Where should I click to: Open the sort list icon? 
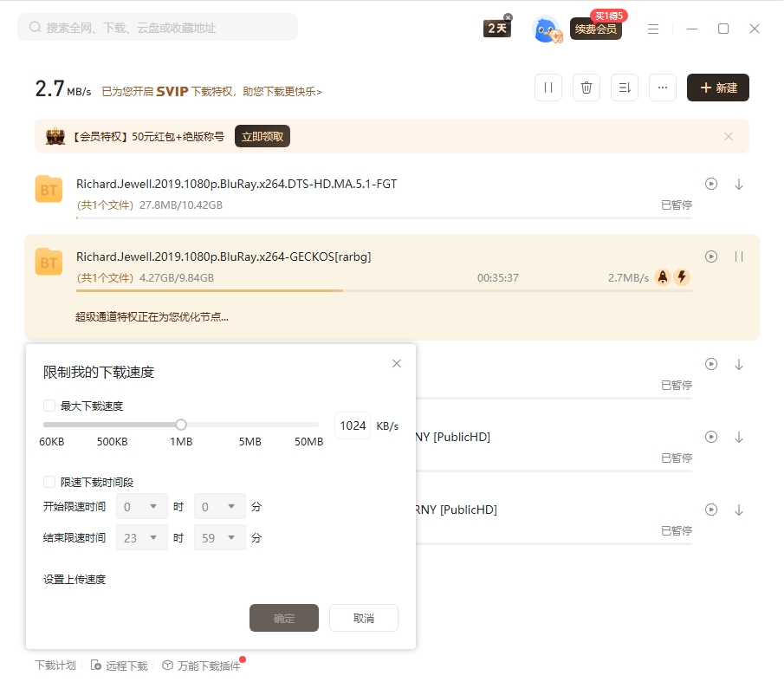tap(625, 88)
